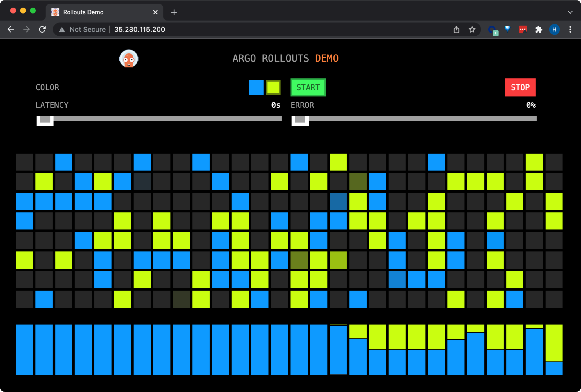Screen dimensions: 581x392
Task: Open the share page icon
Action: (456, 29)
